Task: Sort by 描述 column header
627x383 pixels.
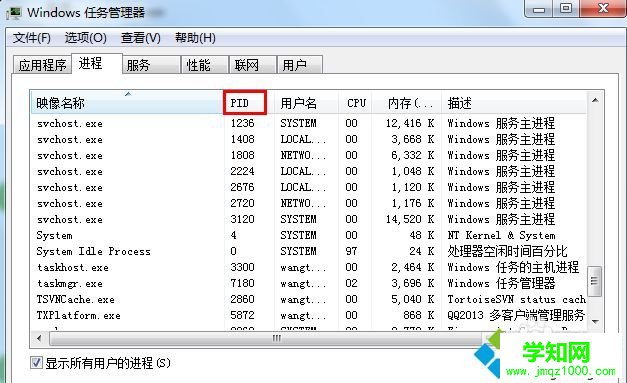Action: pyautogui.click(x=514, y=103)
